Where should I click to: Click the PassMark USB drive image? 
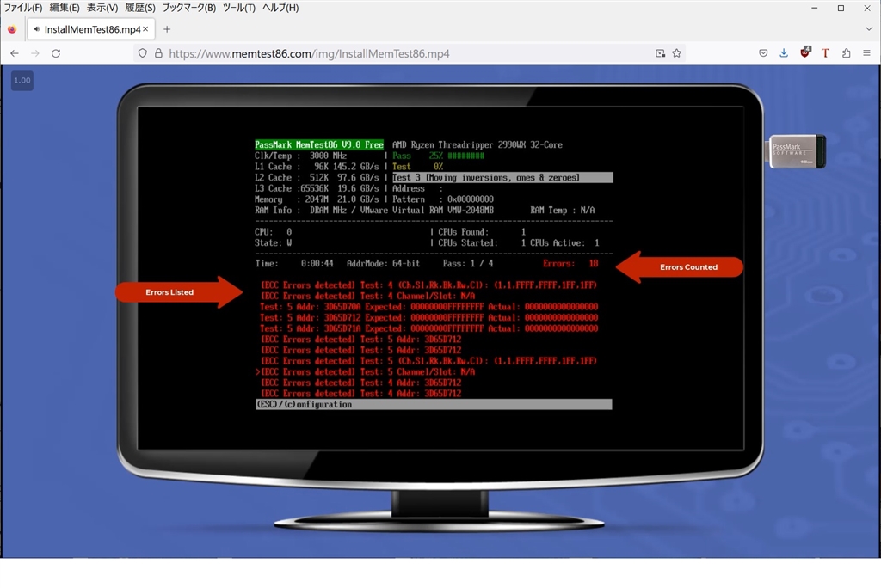[x=795, y=151]
